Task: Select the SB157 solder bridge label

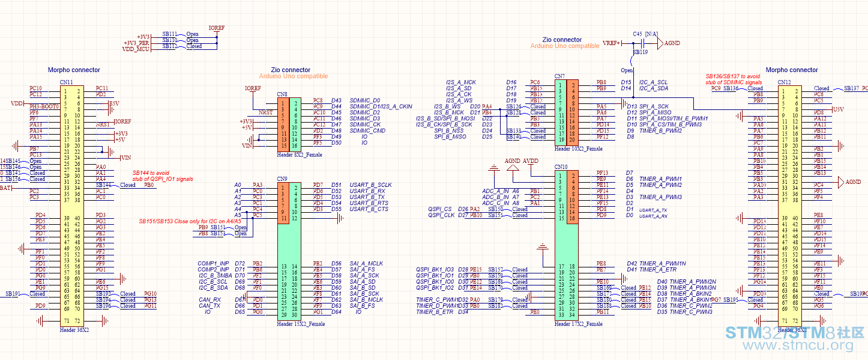Action: [496, 269]
